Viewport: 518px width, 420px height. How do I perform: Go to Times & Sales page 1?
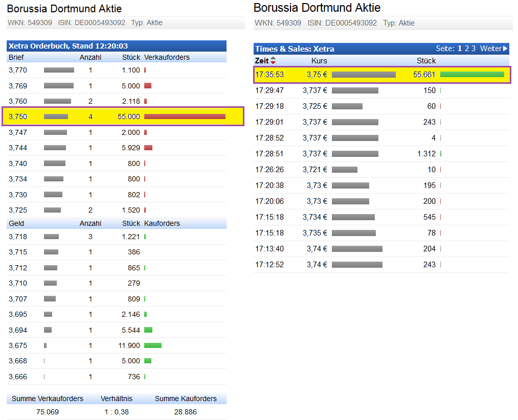coord(460,49)
